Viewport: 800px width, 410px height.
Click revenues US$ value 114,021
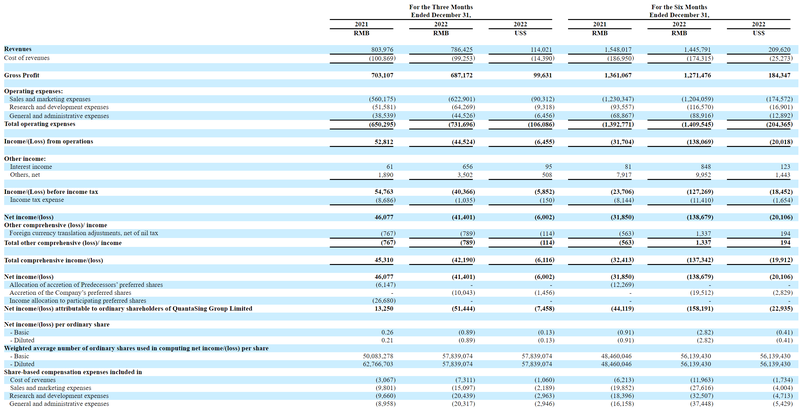click(x=542, y=49)
